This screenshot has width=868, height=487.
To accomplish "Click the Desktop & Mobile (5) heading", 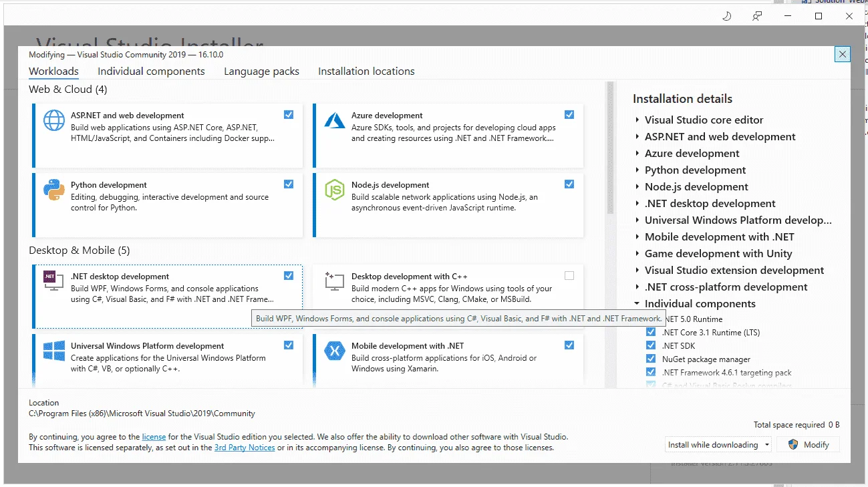I will [80, 251].
